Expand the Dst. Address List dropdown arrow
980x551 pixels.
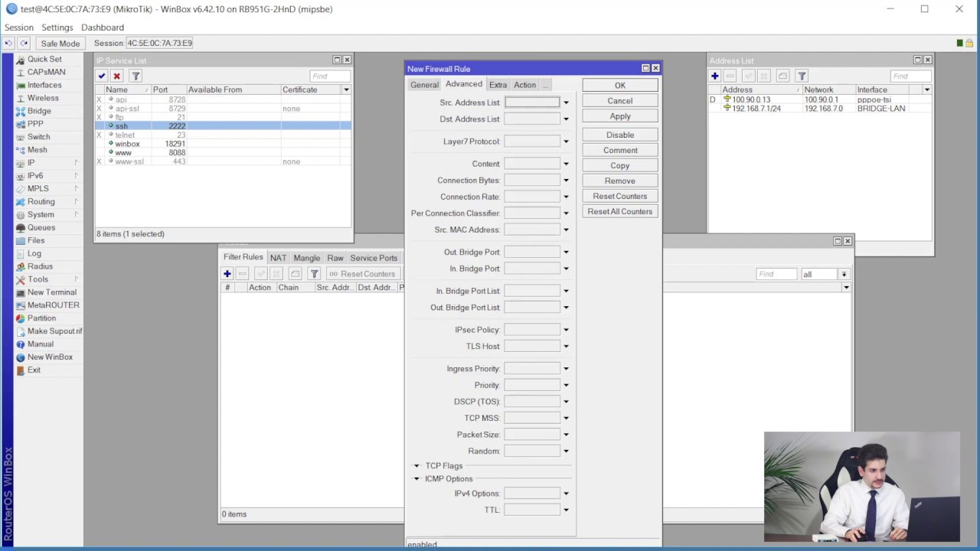[566, 119]
